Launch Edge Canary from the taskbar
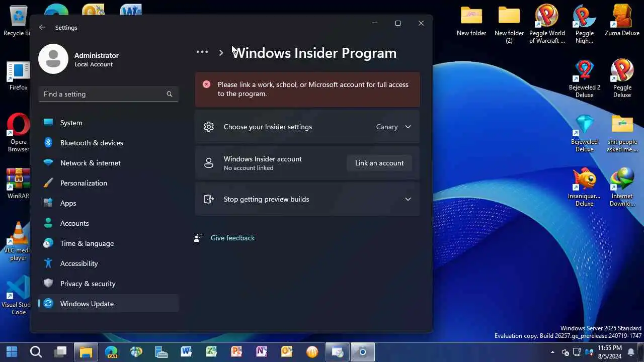This screenshot has height=362, width=644. pos(111,352)
